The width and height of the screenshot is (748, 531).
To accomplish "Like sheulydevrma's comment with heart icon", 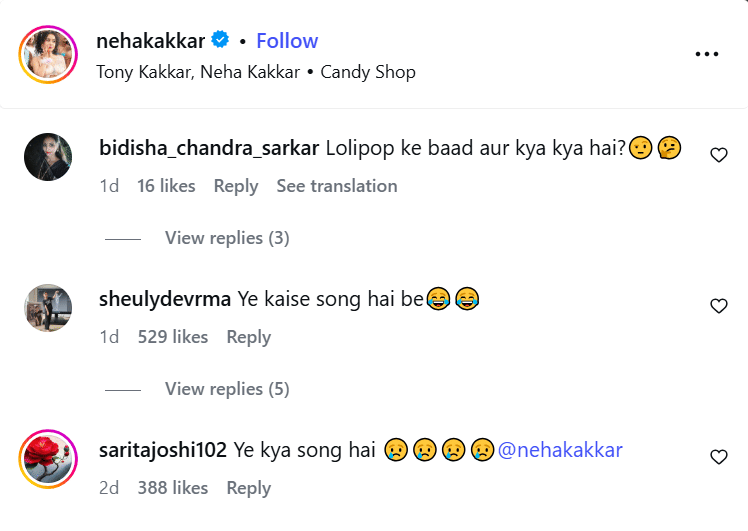I will point(718,306).
